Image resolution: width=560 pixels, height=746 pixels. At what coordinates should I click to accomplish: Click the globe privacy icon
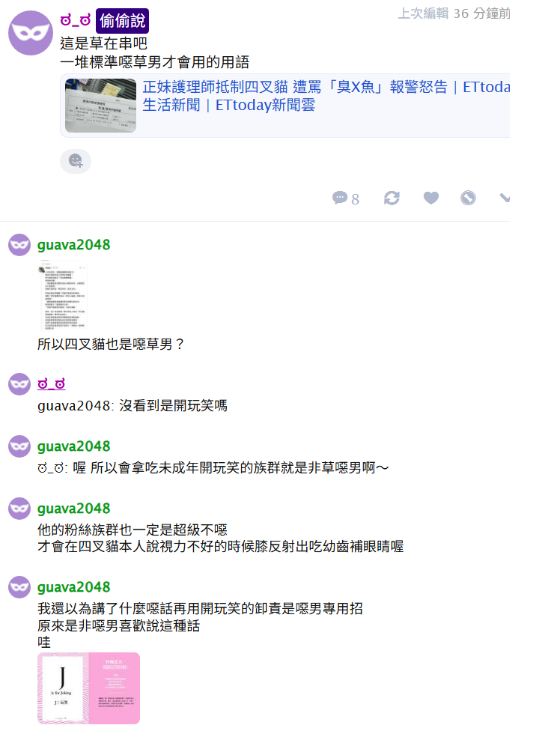click(x=468, y=198)
